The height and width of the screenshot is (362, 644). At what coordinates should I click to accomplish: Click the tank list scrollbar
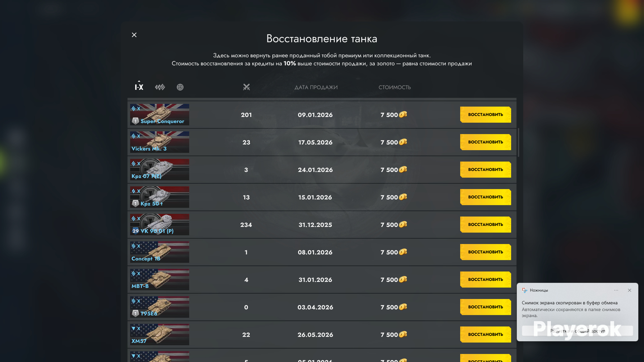coord(518,142)
